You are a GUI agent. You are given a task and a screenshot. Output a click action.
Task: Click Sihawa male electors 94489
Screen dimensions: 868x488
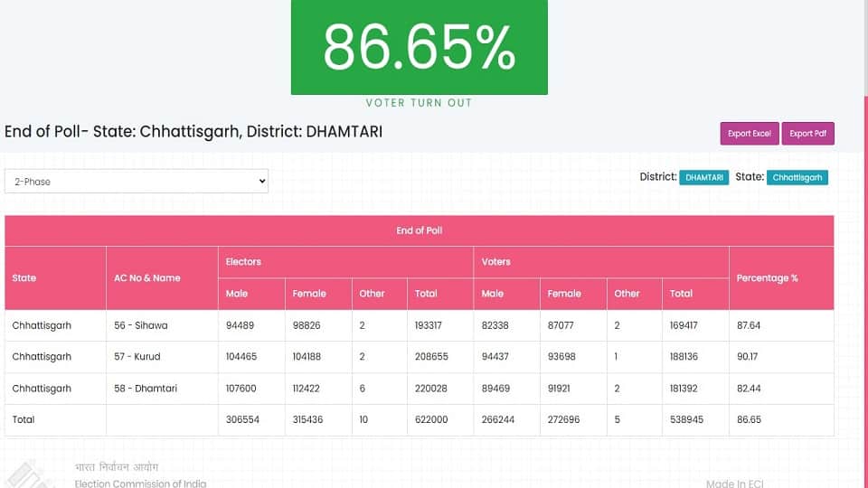(x=240, y=325)
